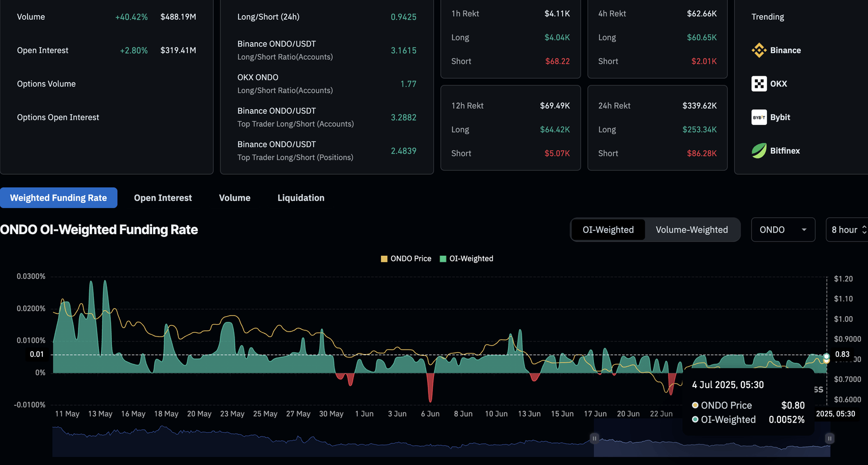This screenshot has width=868, height=465.
Task: Click the Bybit logo icon
Action: click(x=759, y=117)
